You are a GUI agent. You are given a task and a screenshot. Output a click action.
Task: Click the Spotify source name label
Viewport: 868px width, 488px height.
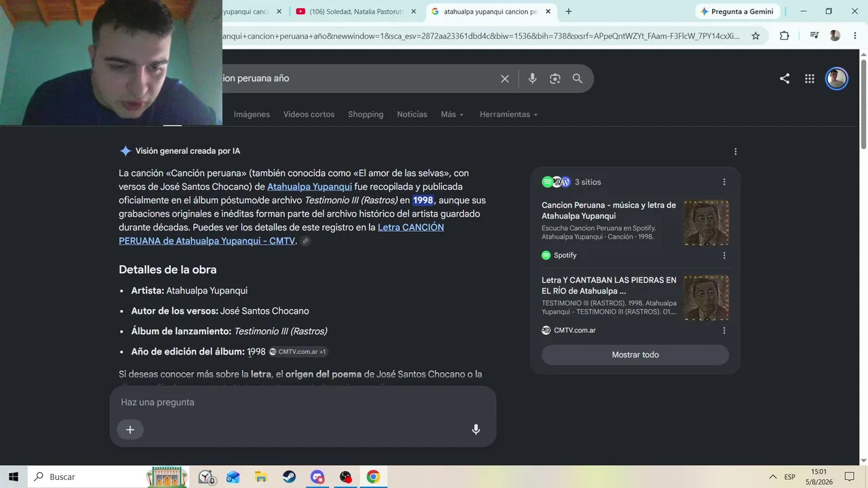pyautogui.click(x=565, y=256)
